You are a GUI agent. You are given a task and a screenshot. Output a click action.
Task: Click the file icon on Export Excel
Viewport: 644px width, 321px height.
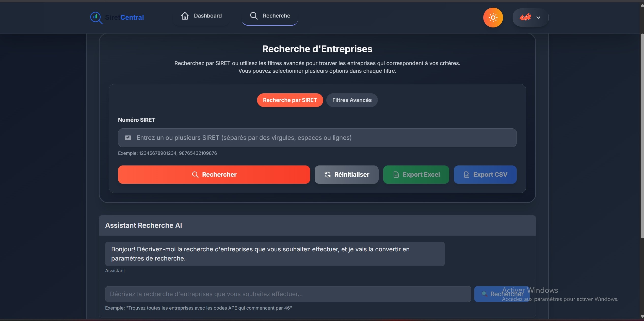396,175
